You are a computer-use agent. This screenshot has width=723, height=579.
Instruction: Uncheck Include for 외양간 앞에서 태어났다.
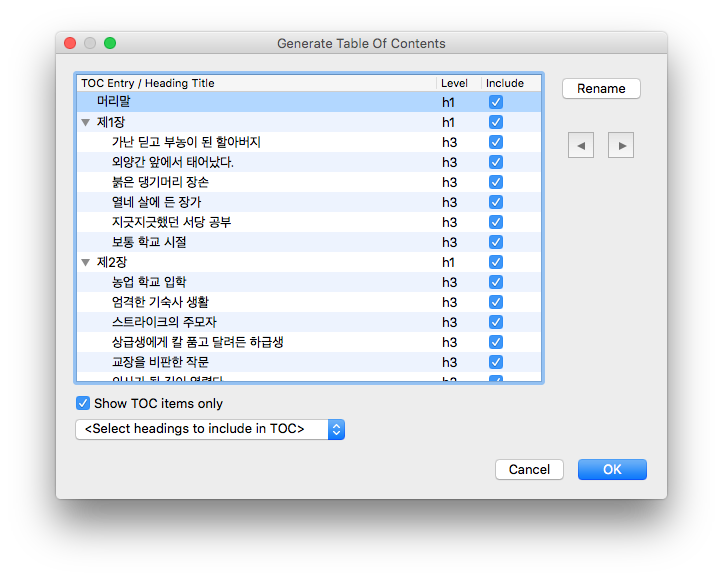(x=496, y=162)
